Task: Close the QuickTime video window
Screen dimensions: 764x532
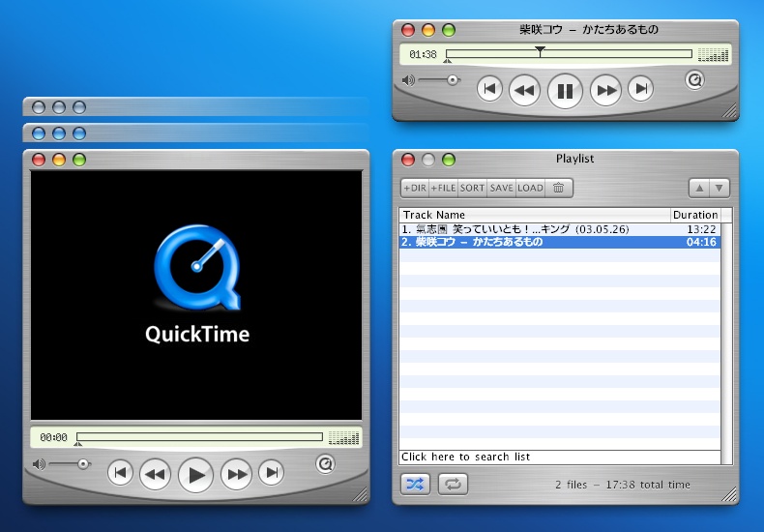Action: pos(39,160)
